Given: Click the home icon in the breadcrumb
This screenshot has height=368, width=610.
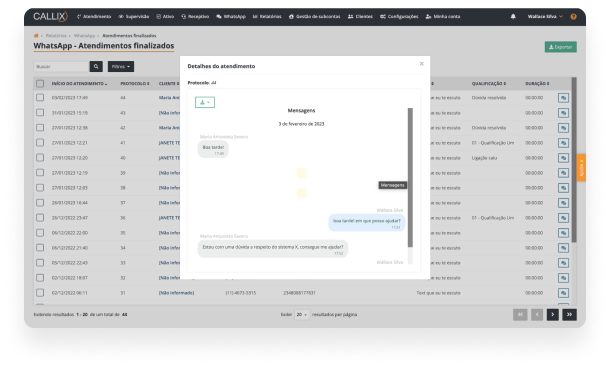Looking at the screenshot, I should click(36, 36).
